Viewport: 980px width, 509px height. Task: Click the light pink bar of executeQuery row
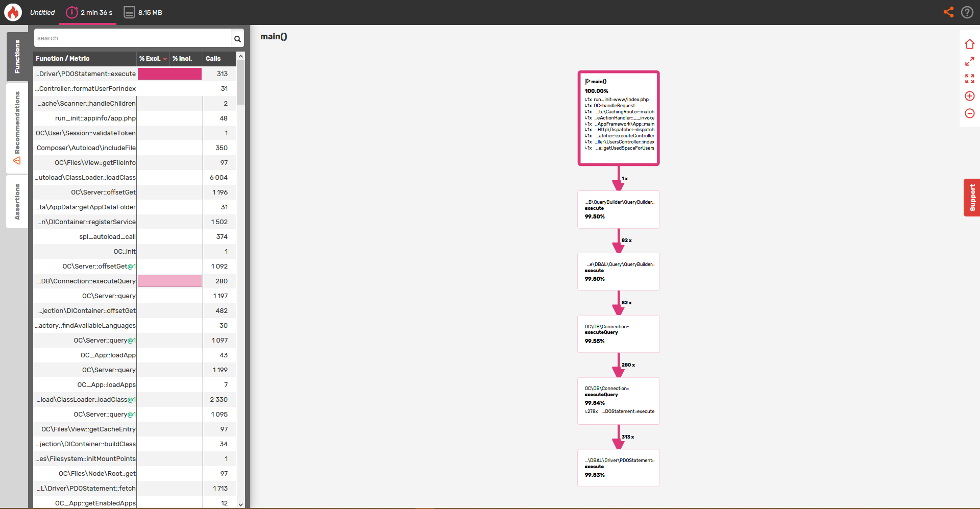pyautogui.click(x=169, y=281)
